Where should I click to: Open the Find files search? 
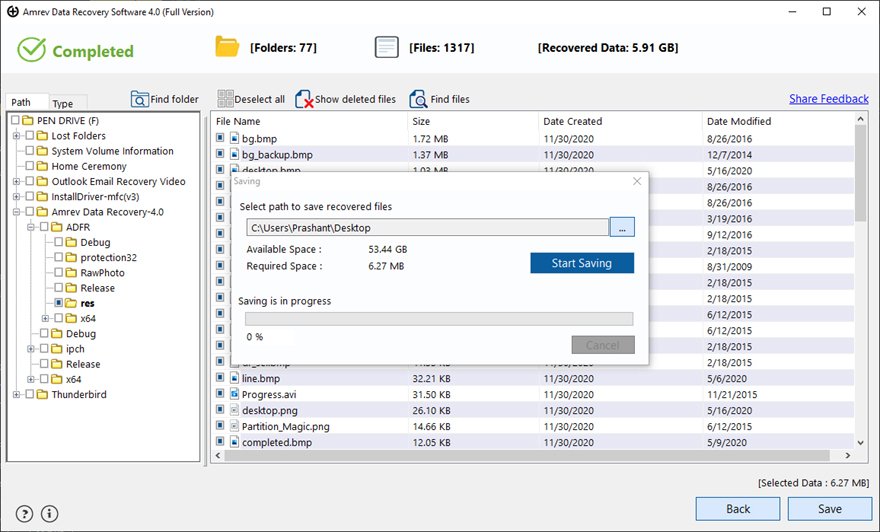[x=439, y=99]
